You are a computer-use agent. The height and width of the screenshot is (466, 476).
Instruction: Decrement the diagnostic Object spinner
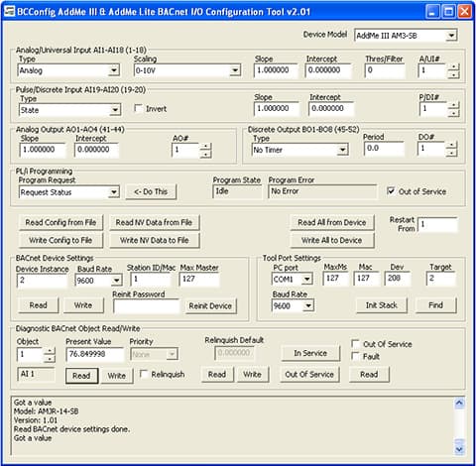50,359
